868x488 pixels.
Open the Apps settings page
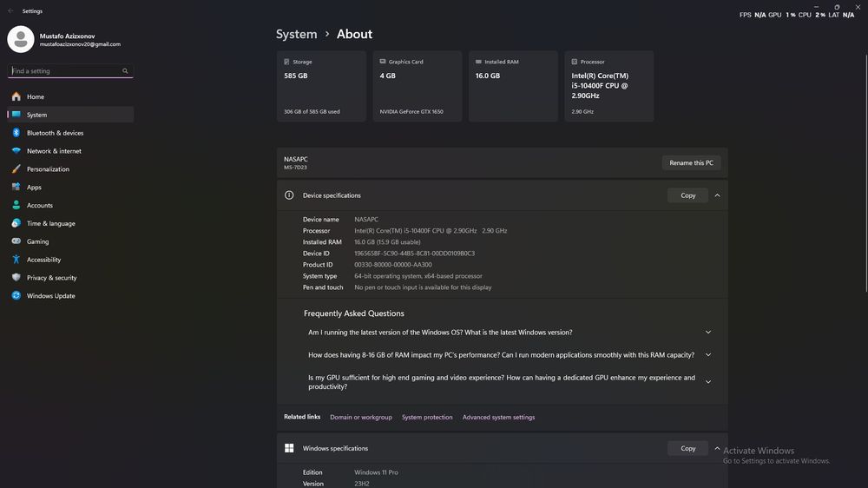click(34, 188)
